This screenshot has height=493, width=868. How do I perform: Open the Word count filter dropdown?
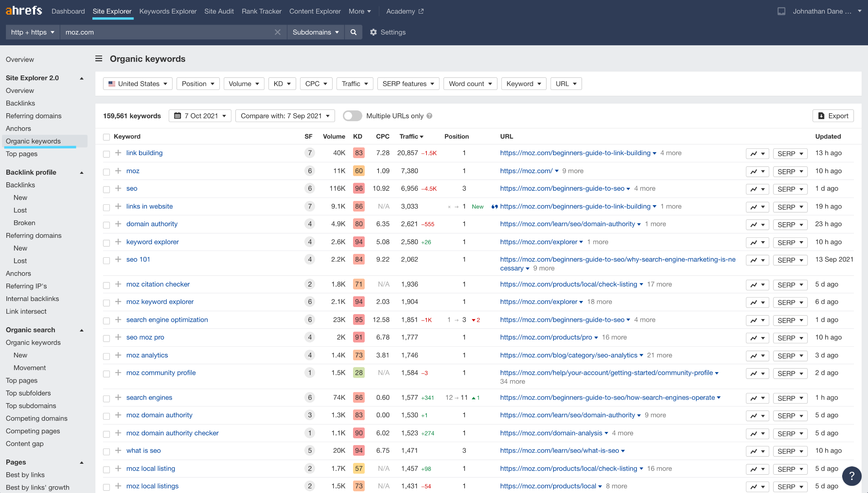click(470, 84)
